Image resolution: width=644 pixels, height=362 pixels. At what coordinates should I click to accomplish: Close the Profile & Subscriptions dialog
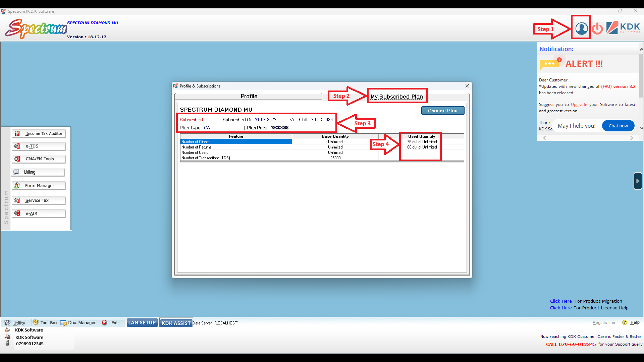467,86
